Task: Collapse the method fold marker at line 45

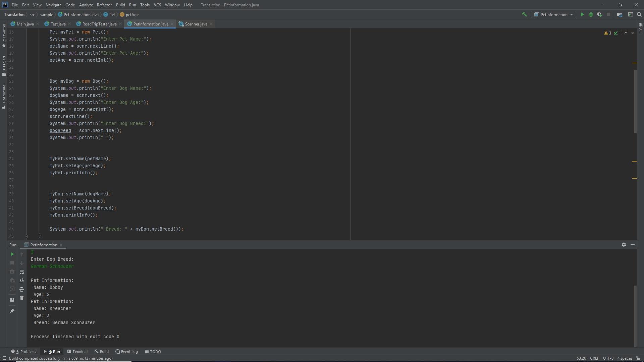Action: [26, 236]
